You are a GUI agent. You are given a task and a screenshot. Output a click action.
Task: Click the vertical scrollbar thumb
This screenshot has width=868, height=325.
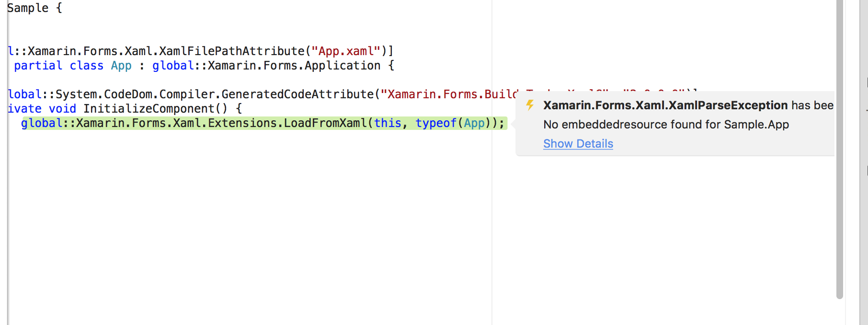[839, 149]
